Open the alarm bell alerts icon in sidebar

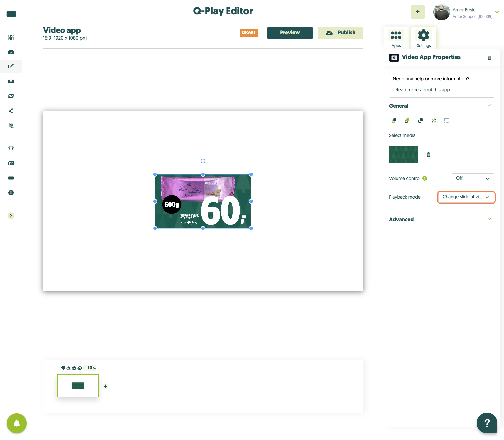click(11, 149)
